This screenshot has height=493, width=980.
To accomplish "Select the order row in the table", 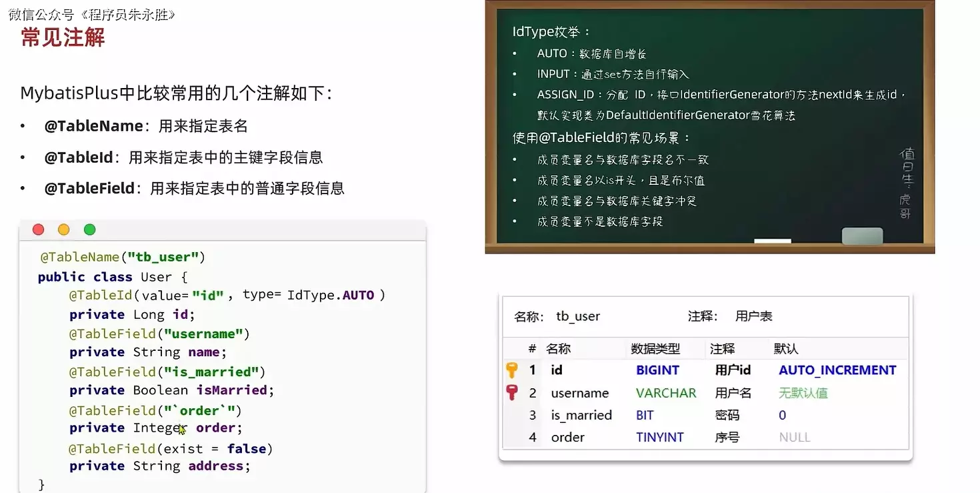I will [567, 437].
